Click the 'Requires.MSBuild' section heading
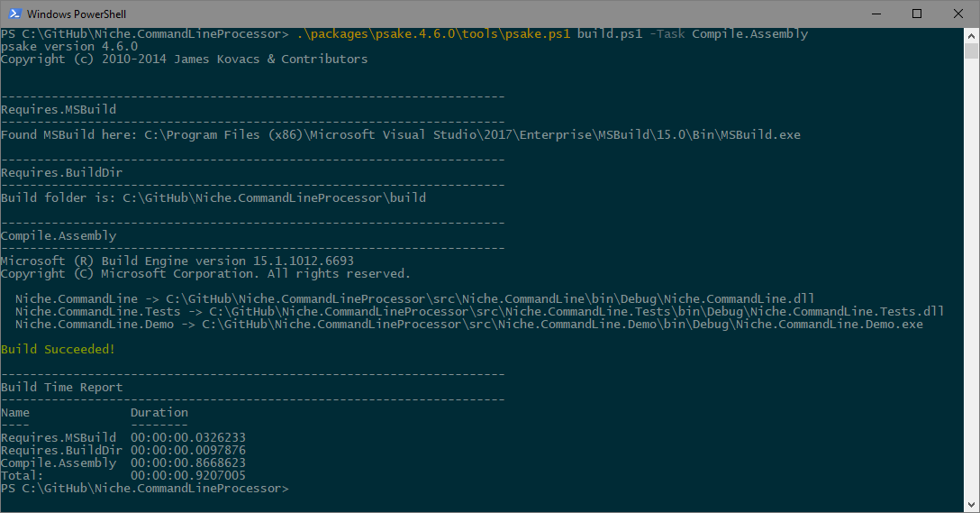980x513 pixels. point(59,109)
